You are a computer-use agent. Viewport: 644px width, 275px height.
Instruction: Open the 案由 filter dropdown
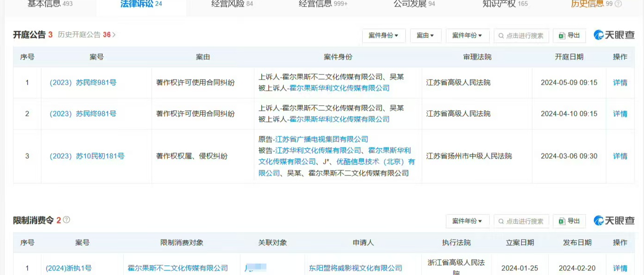[x=425, y=35]
